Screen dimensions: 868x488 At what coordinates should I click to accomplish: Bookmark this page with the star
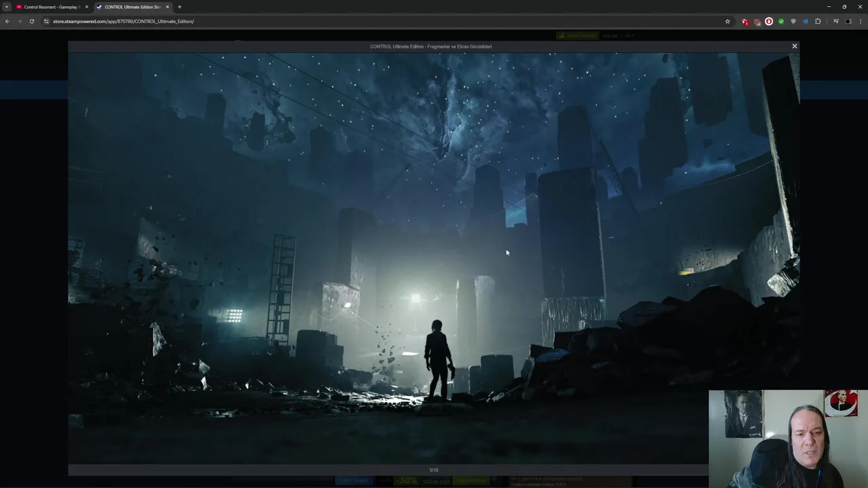coord(728,21)
